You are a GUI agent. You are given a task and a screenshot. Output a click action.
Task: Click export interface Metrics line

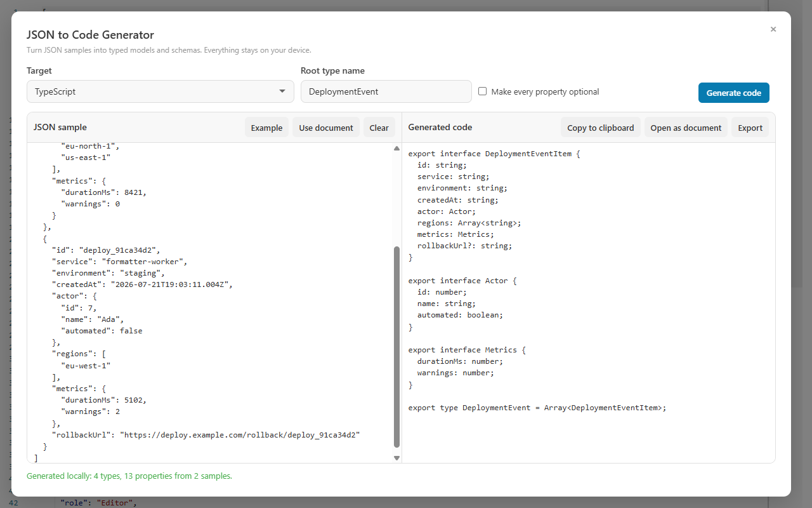(467, 350)
